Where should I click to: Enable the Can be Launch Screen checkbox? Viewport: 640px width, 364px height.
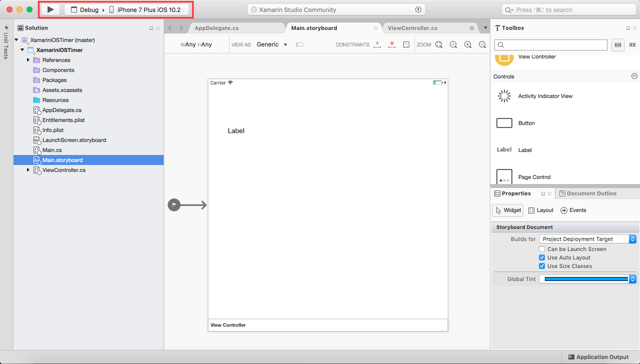542,248
